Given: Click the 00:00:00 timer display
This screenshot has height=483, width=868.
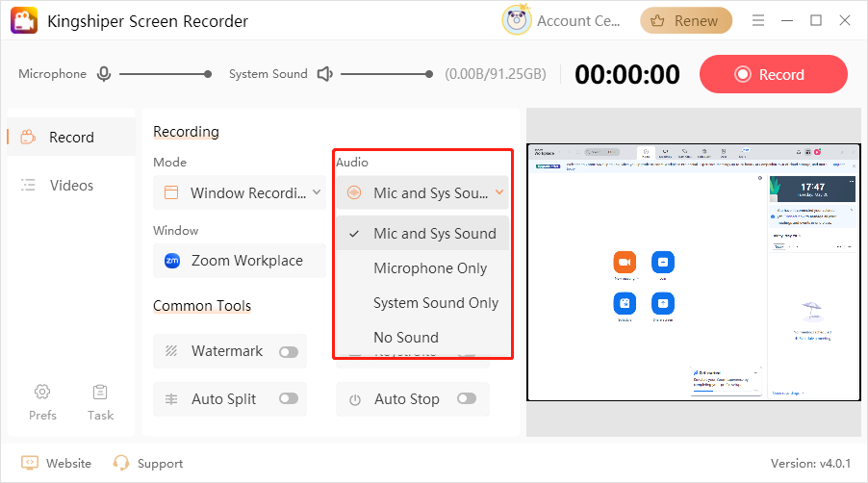Looking at the screenshot, I should tap(626, 74).
